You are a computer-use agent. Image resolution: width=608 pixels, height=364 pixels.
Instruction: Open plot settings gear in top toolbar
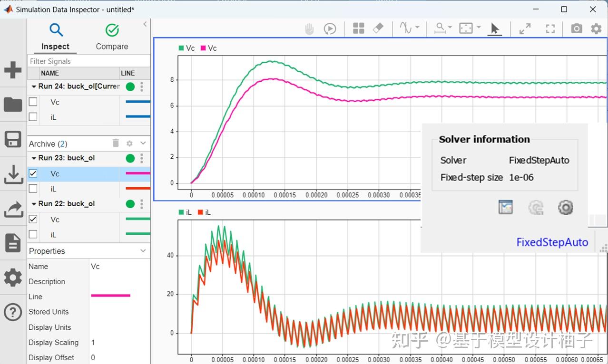pyautogui.click(x=596, y=29)
